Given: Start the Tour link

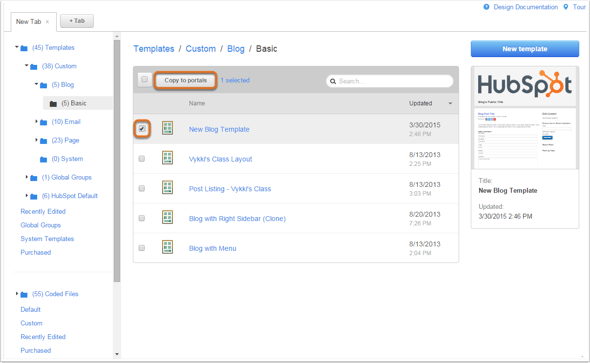Looking at the screenshot, I should click(579, 7).
